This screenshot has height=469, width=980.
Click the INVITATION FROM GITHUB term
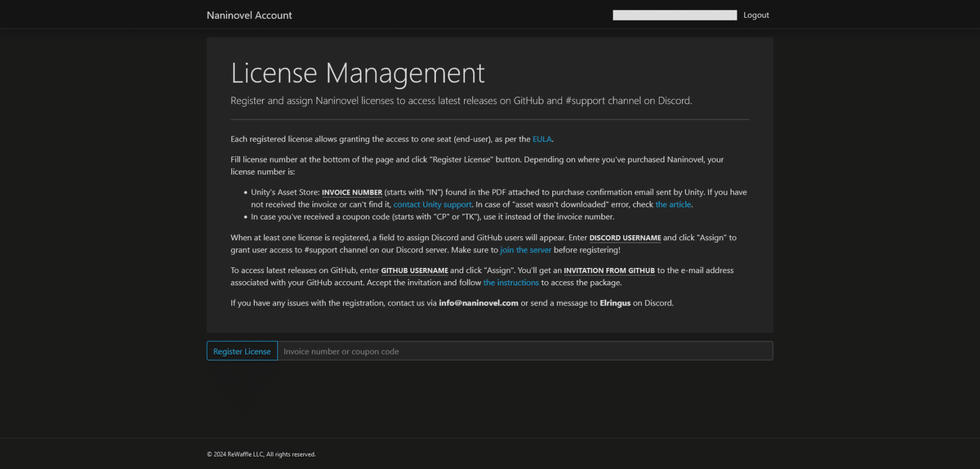click(x=609, y=270)
